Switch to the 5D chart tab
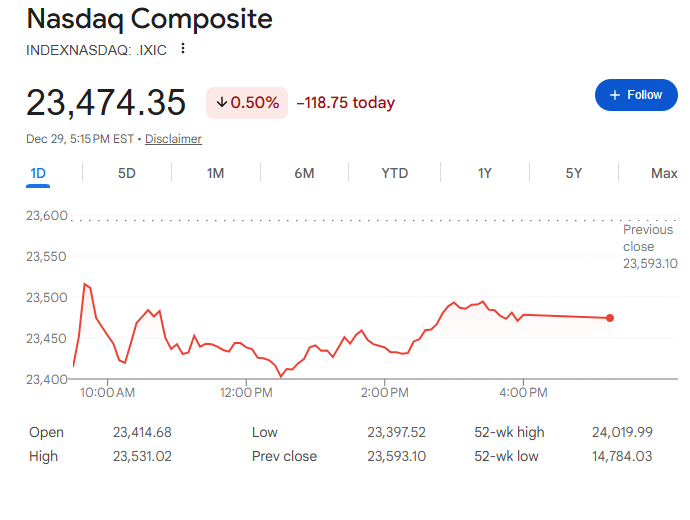The height and width of the screenshot is (520, 690). pos(127,173)
